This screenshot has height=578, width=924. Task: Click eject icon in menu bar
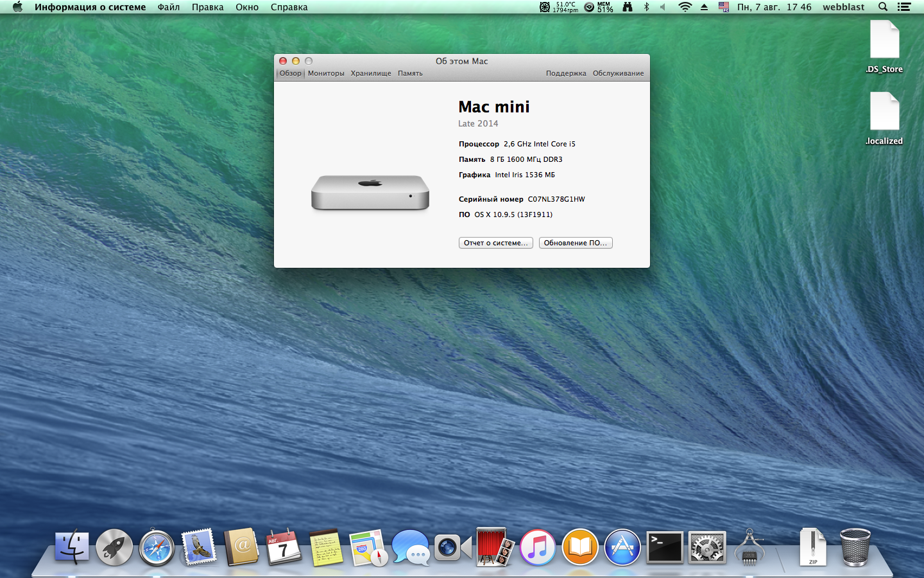coord(704,7)
